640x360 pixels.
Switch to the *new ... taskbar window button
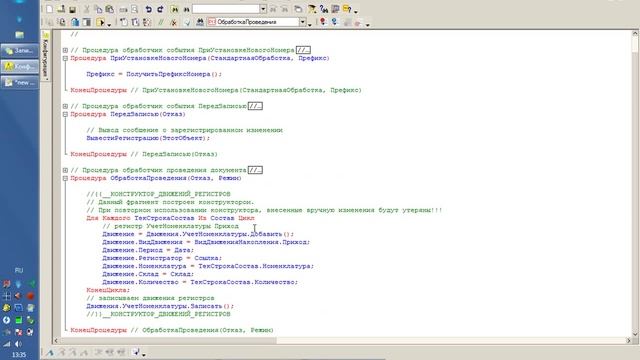point(20,82)
